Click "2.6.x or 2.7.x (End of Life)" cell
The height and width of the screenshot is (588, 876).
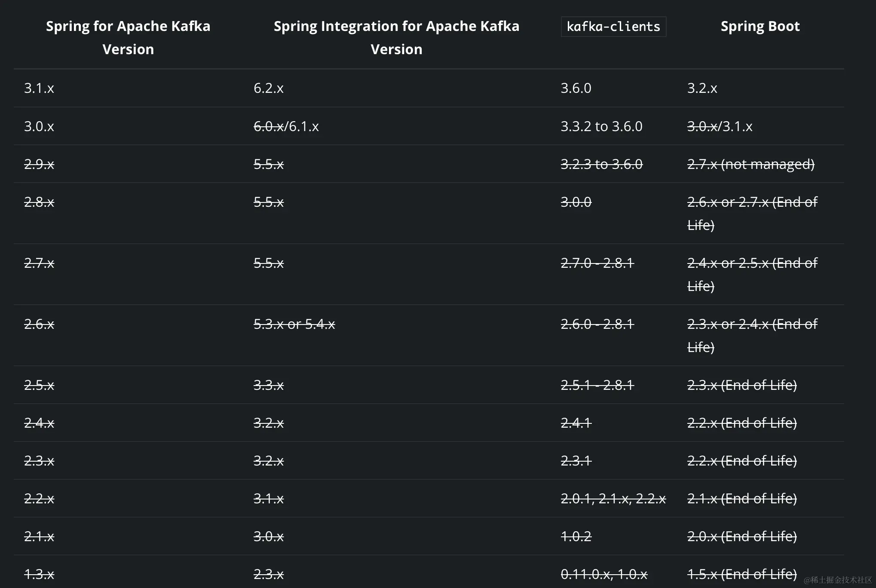coord(752,214)
